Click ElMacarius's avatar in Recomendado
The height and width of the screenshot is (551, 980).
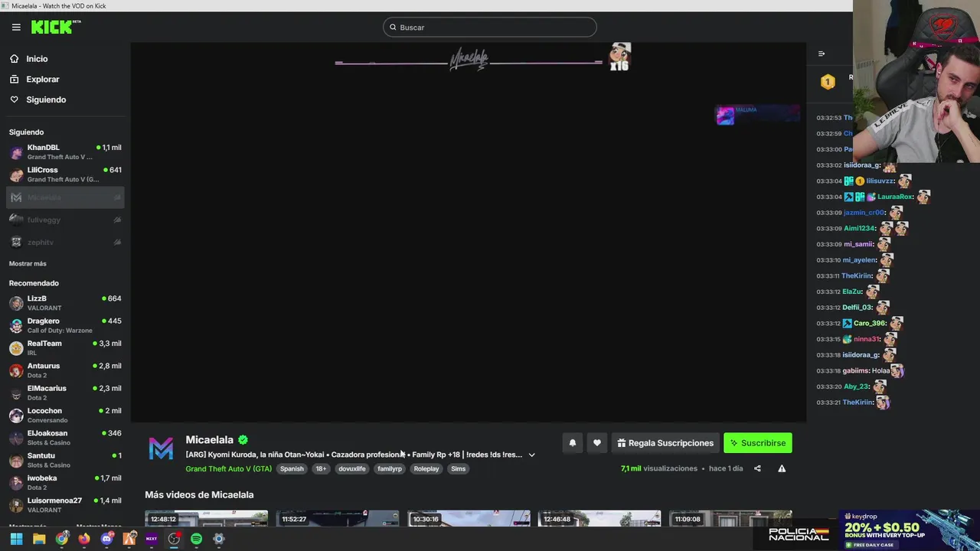coord(16,393)
